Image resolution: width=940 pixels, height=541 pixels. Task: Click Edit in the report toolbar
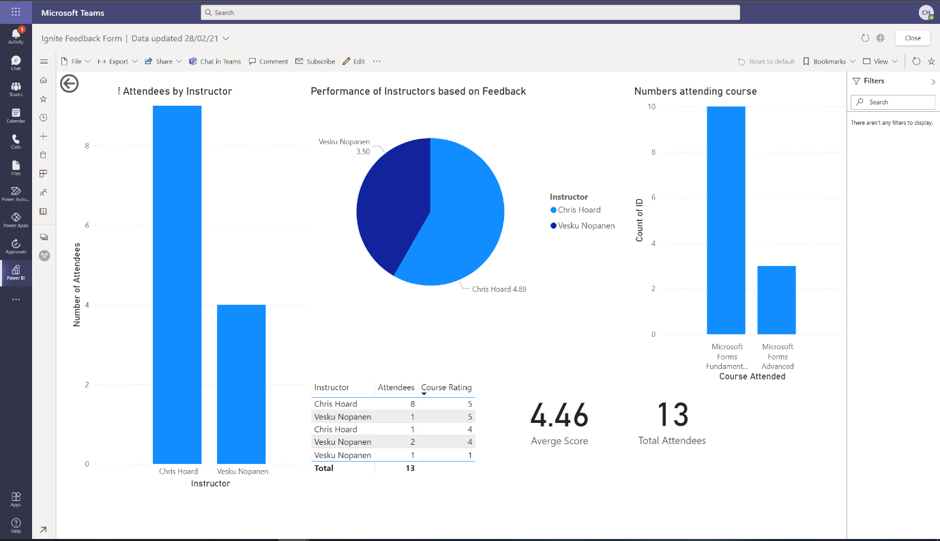(354, 61)
